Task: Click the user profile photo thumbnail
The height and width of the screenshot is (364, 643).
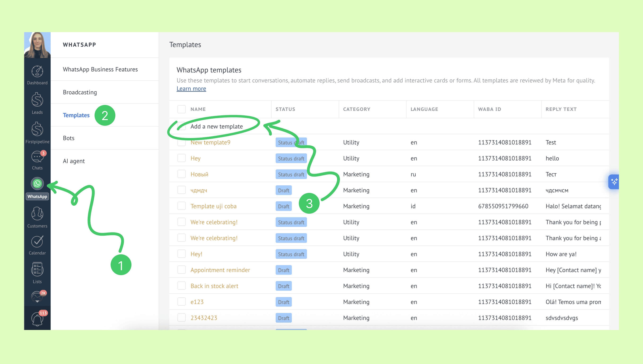Action: click(x=37, y=45)
